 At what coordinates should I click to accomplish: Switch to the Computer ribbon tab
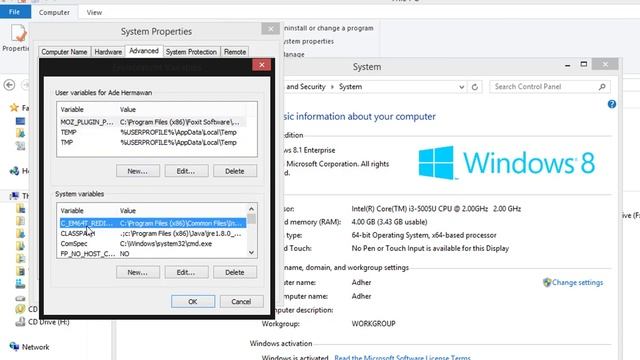(54, 13)
